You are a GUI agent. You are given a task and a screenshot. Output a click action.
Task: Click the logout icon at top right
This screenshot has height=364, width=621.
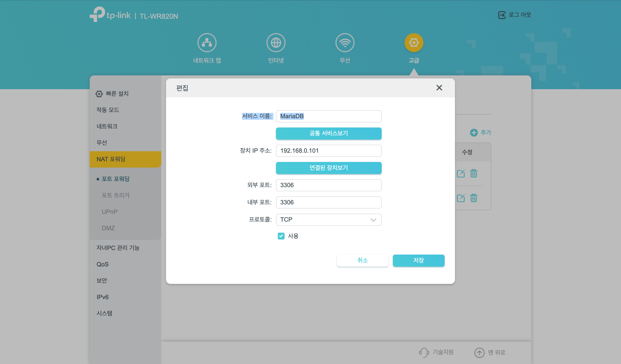coord(502,15)
